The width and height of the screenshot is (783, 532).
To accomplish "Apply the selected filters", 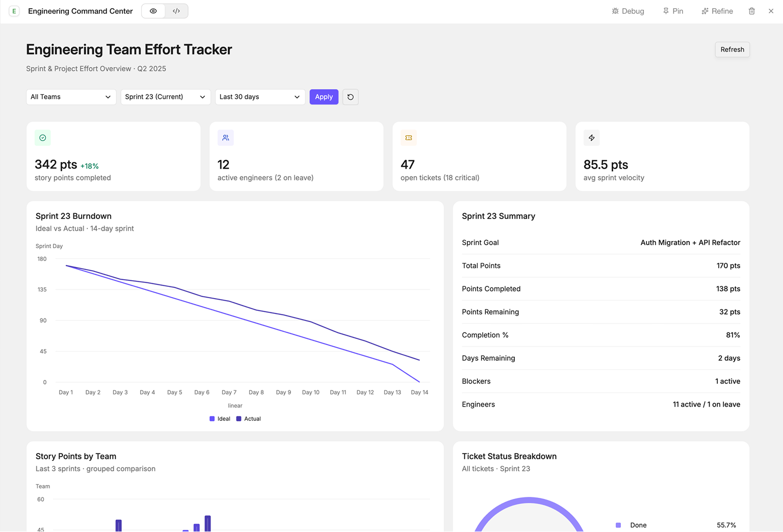I will click(x=324, y=97).
